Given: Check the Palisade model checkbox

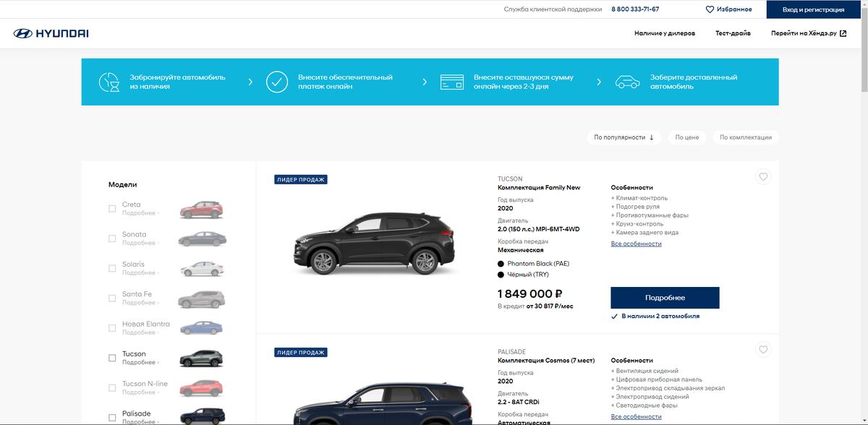Looking at the screenshot, I should coord(112,418).
